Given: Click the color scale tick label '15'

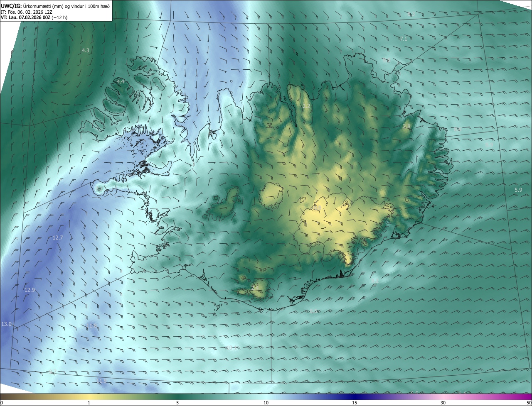Looking at the screenshot, I should (355, 403).
